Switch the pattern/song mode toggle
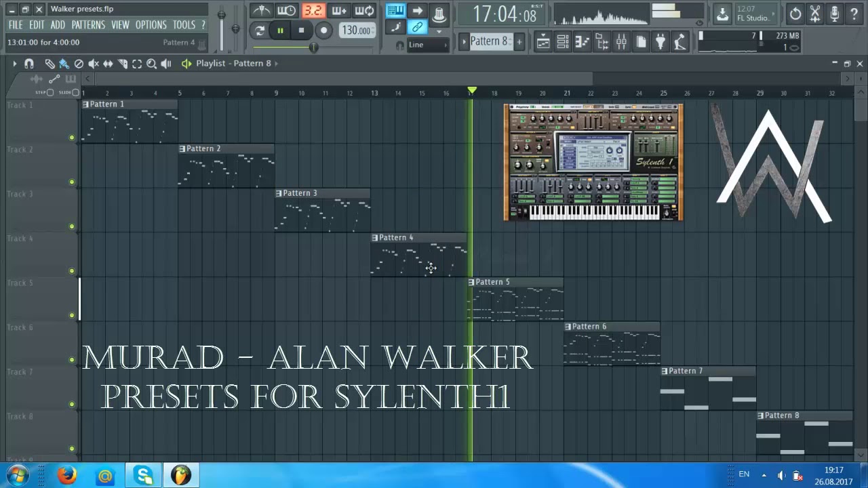The image size is (868, 488). point(259,30)
